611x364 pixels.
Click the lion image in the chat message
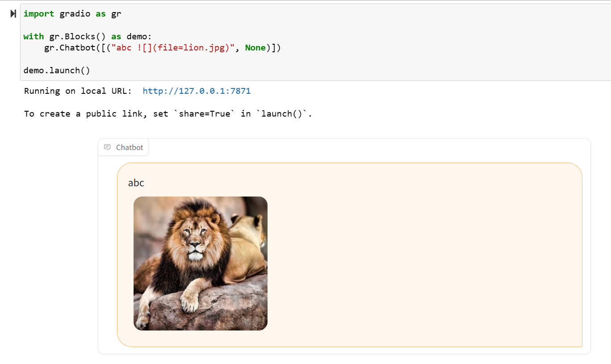tap(200, 263)
